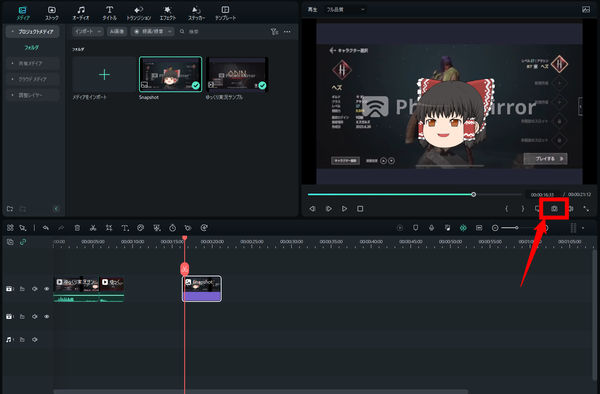Add text with the T icon
This screenshot has width=600, height=394.
(125, 228)
